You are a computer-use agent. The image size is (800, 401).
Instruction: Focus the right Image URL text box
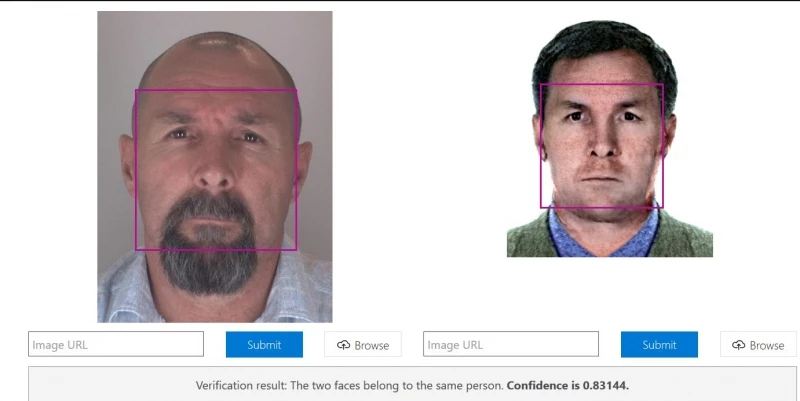point(511,344)
